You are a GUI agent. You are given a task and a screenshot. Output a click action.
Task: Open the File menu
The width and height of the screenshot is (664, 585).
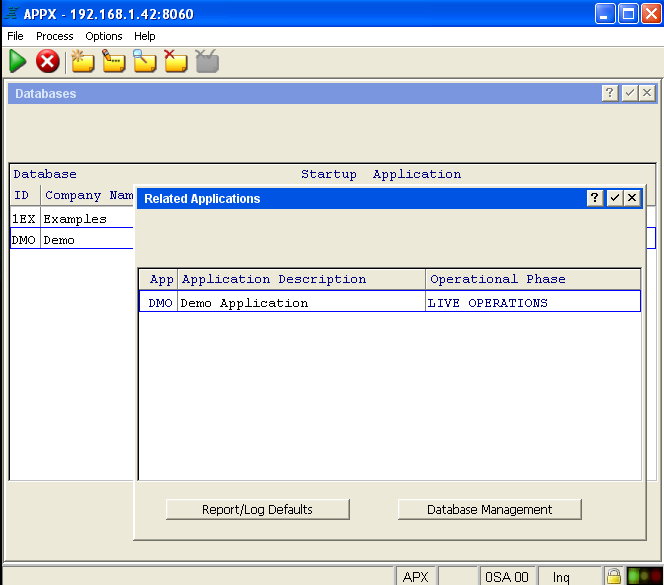tap(15, 36)
